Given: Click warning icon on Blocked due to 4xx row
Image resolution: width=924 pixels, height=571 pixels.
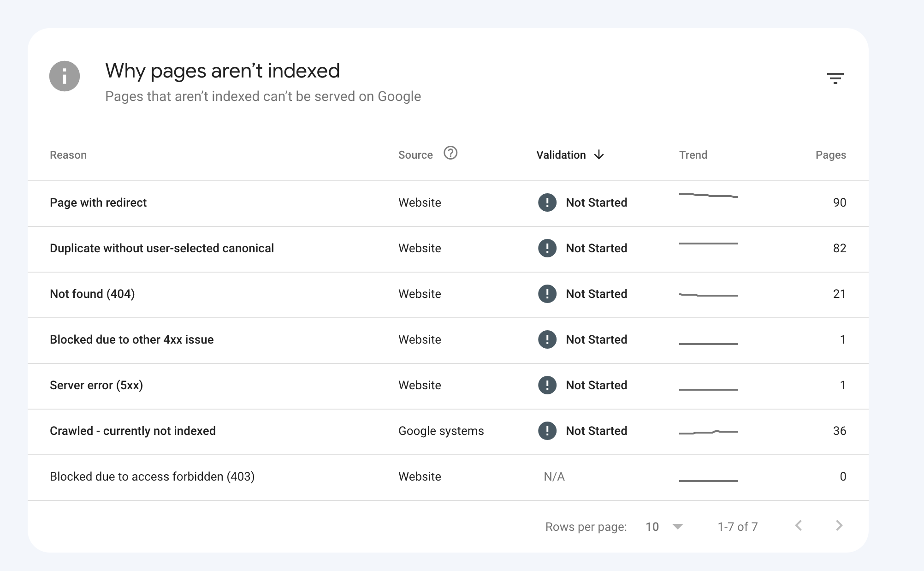Looking at the screenshot, I should point(547,339).
